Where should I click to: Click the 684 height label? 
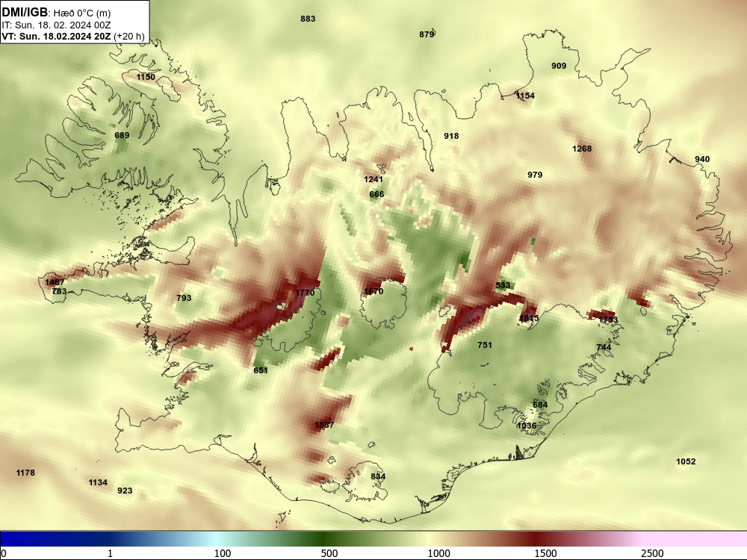coord(540,405)
